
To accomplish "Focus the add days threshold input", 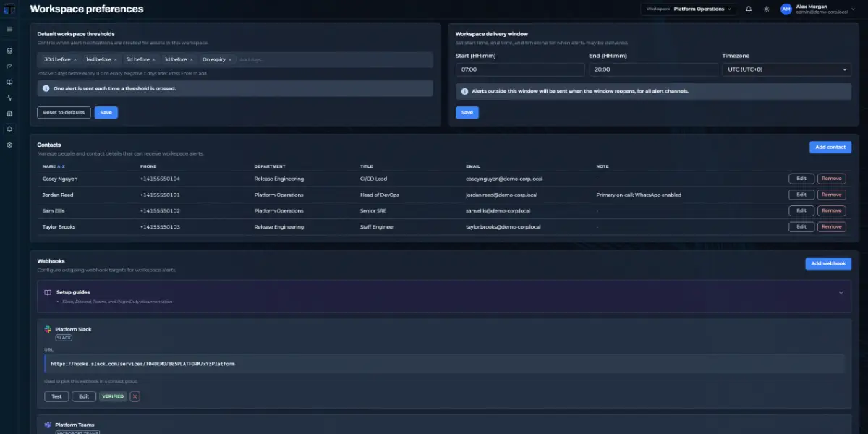I will (333, 59).
